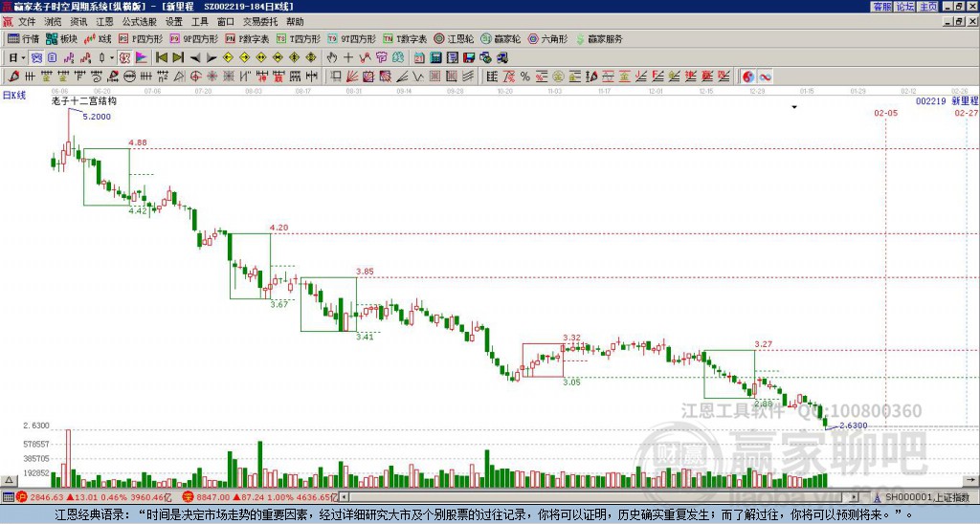Jump to first bar icon
Viewport: 980px width, 524px height.
(x=161, y=57)
